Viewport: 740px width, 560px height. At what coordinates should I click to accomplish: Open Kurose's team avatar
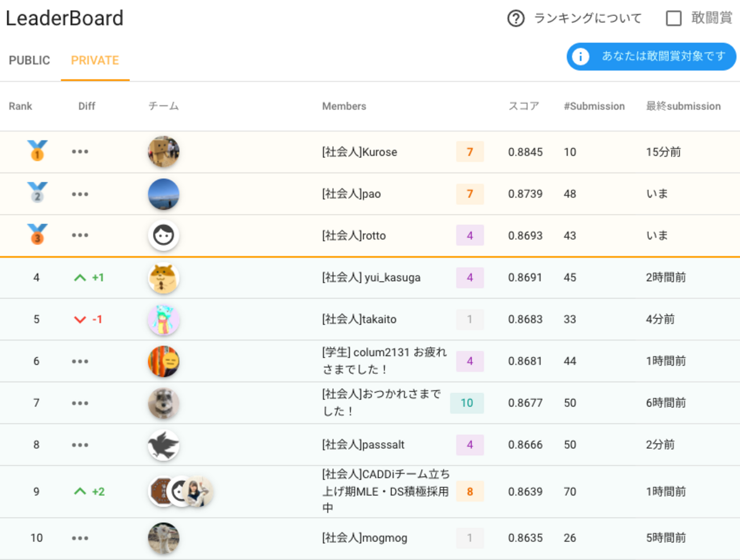click(163, 152)
